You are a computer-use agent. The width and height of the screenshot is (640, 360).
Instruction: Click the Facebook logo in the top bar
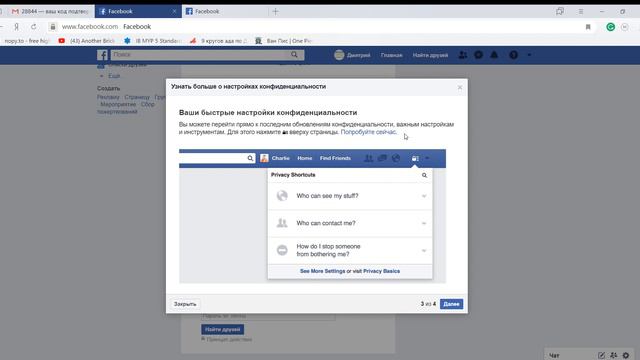[102, 55]
